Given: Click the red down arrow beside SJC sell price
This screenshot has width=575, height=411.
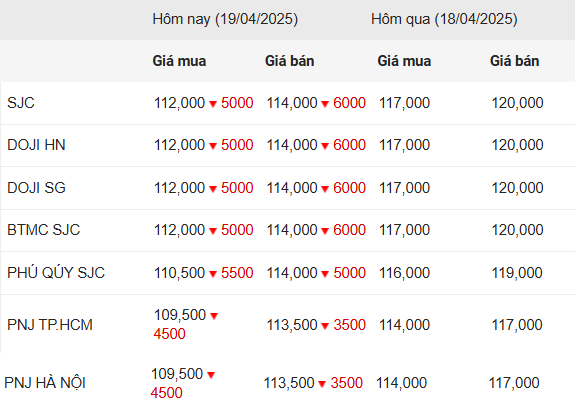Looking at the screenshot, I should click(x=325, y=104).
